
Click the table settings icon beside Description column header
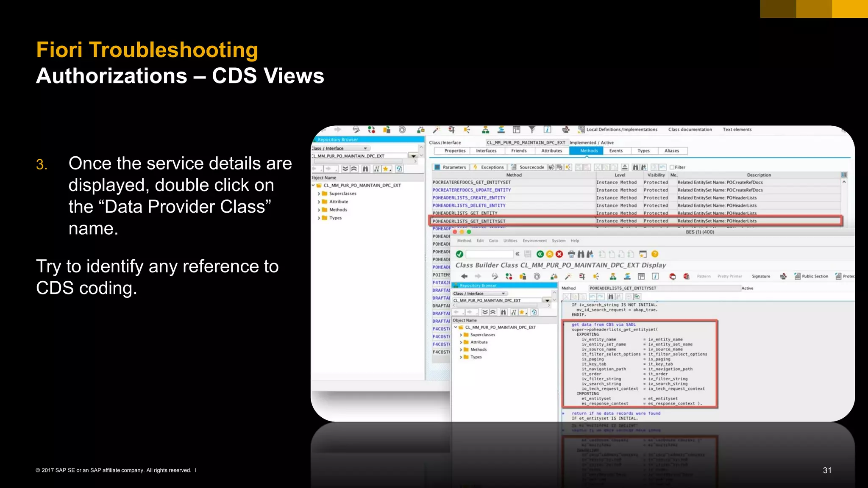pos(844,175)
